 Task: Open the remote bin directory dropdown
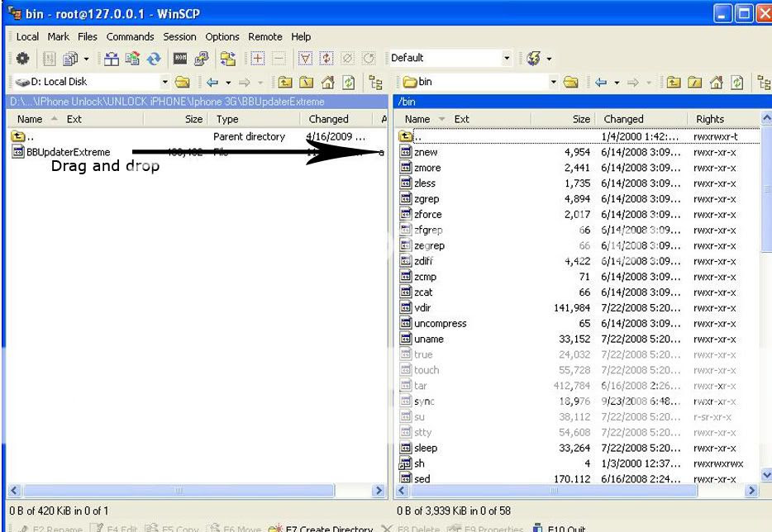(x=554, y=82)
